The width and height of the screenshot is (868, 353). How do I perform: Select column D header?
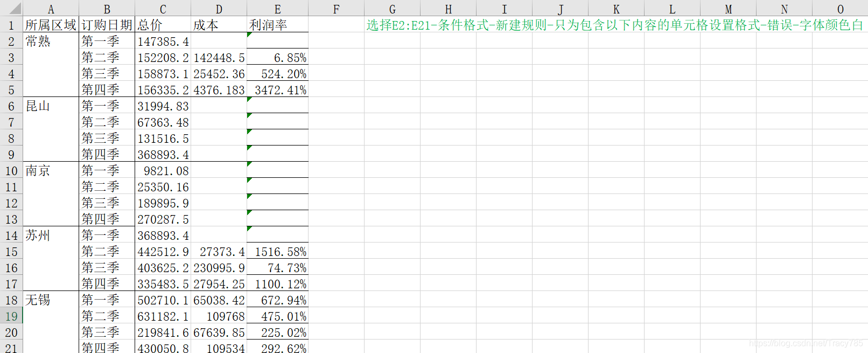tap(219, 8)
